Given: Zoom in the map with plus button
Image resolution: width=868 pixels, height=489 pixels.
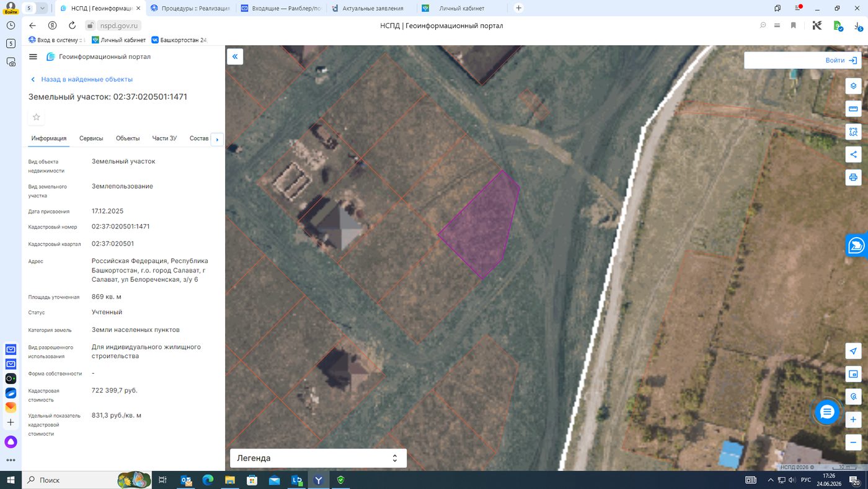Looking at the screenshot, I should click(853, 420).
